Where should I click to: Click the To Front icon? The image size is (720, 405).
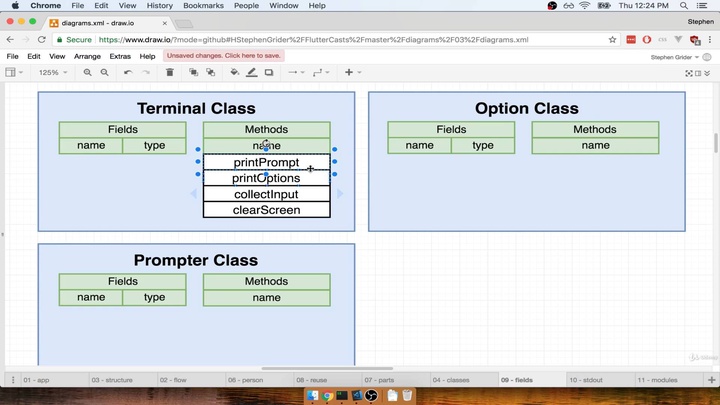click(194, 72)
